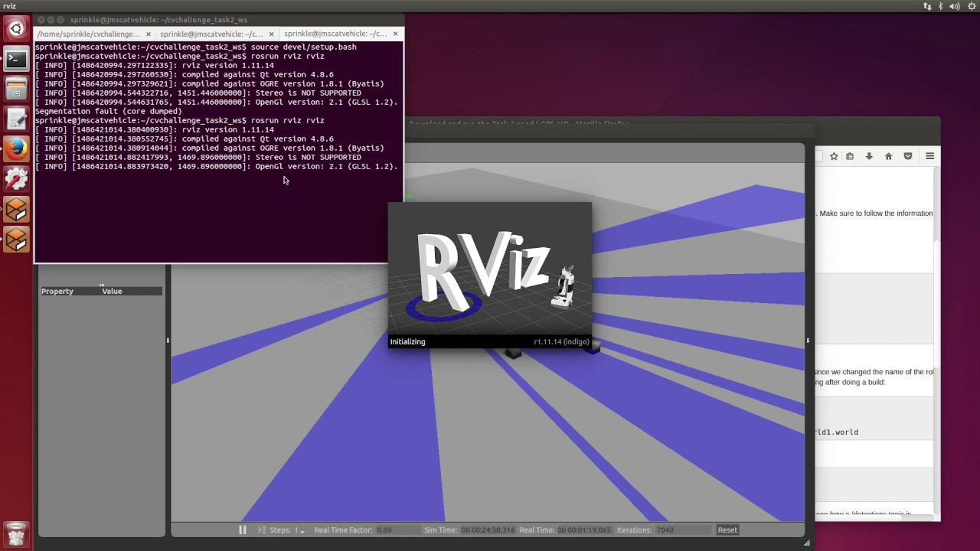Select the first Gazebo box launcher icon
The height and width of the screenshot is (551, 980).
(16, 209)
